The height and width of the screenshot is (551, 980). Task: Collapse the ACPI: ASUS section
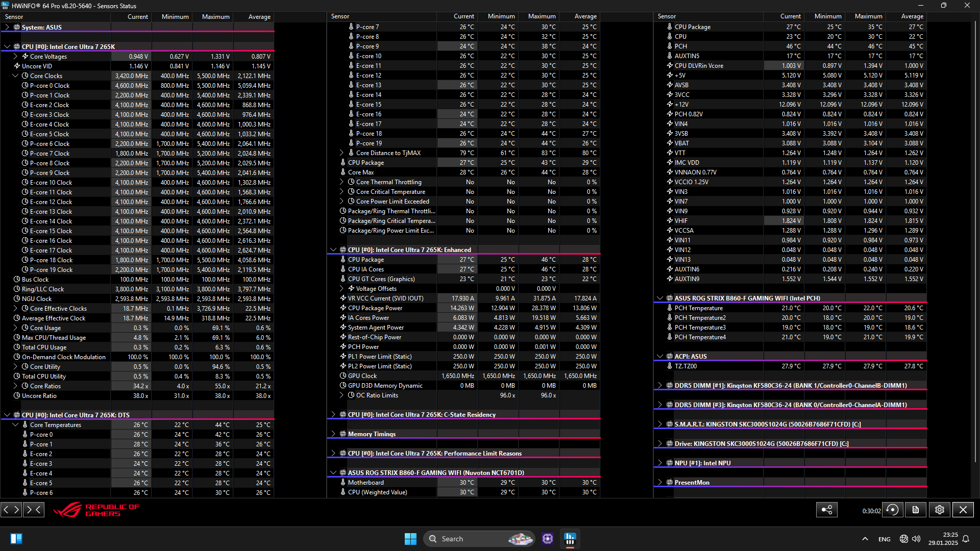point(660,357)
